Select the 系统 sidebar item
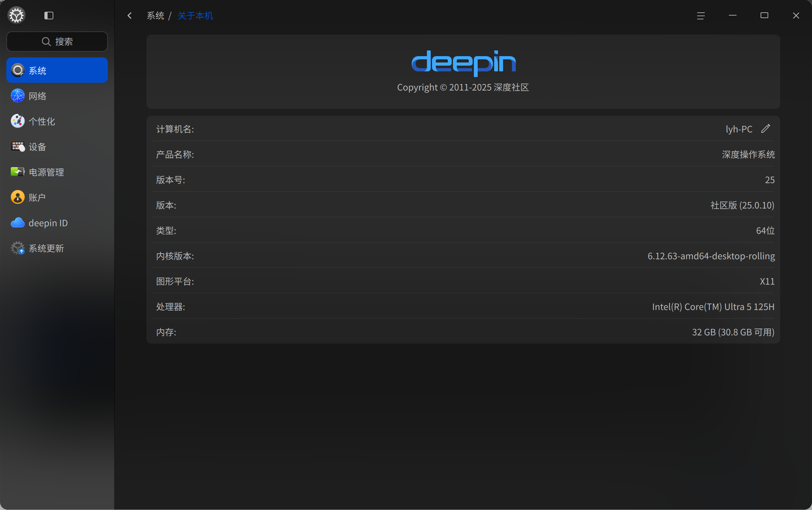Image resolution: width=812 pixels, height=510 pixels. tap(57, 70)
